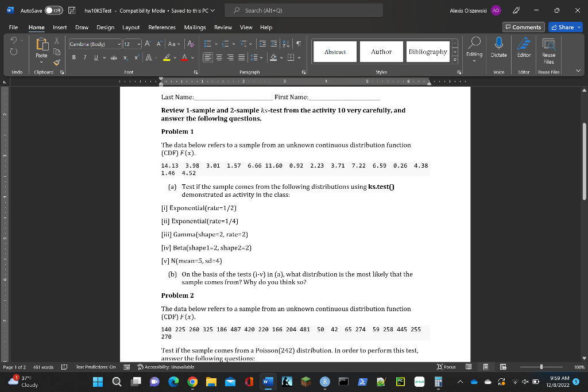Screen dimensions: 588x392
Task: Center align the paragraph
Action: [219, 57]
